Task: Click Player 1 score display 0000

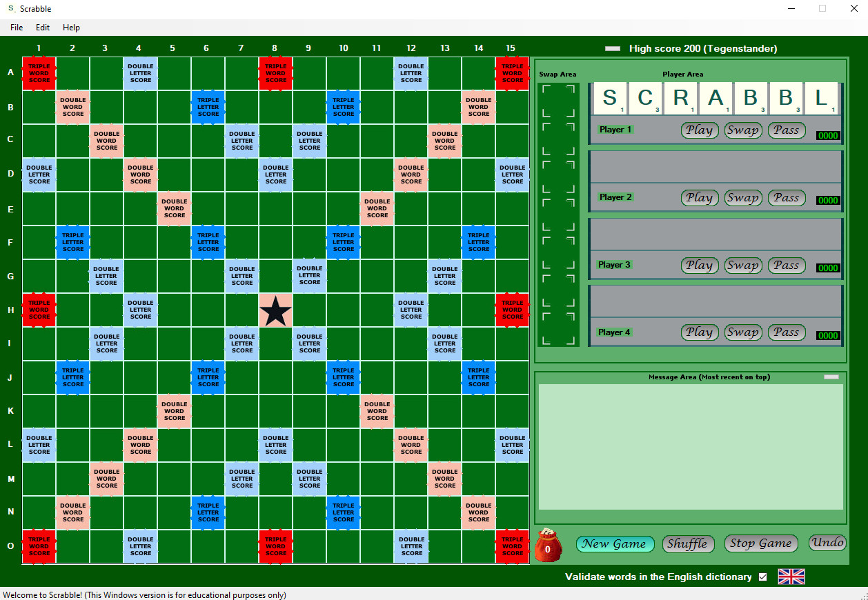Action: coord(828,135)
